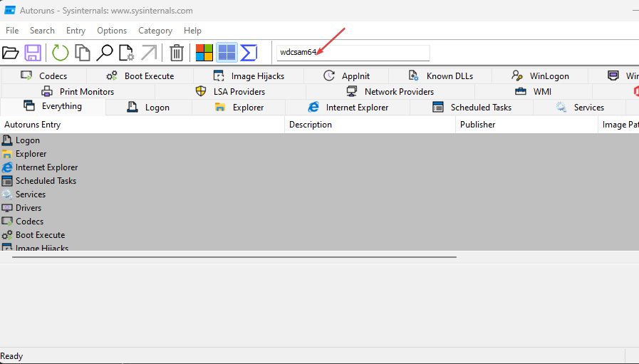Select the Explorer group row
Viewport: 639px width, 364px height.
point(319,154)
